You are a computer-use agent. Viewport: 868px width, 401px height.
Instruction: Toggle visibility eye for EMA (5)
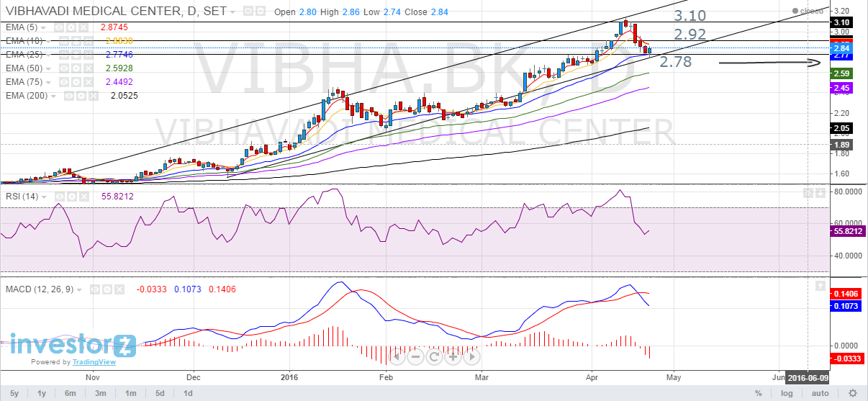pos(59,27)
